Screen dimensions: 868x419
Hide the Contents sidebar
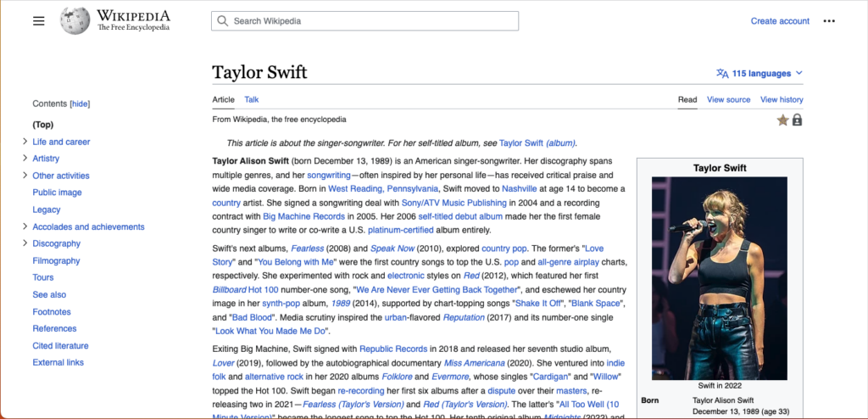(x=80, y=103)
